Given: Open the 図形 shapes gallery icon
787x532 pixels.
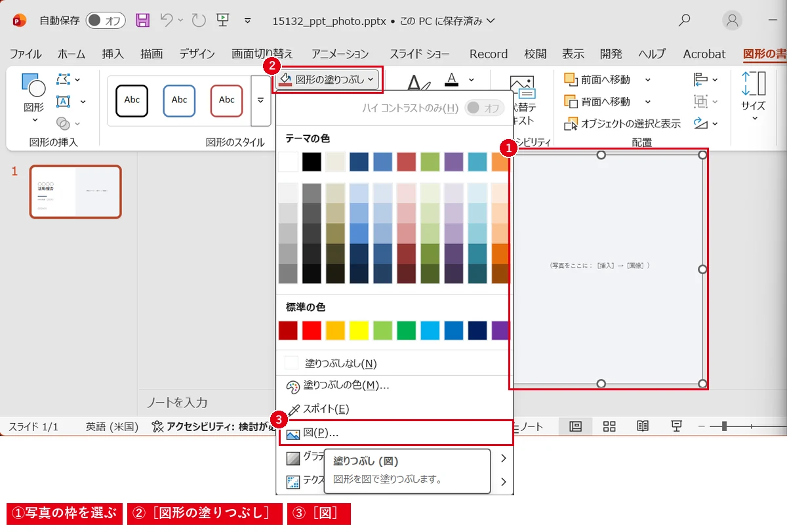Looking at the screenshot, I should pyautogui.click(x=33, y=85).
